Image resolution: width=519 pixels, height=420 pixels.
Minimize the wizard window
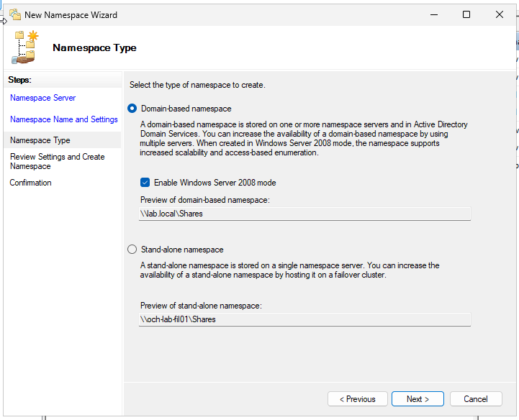(x=434, y=15)
